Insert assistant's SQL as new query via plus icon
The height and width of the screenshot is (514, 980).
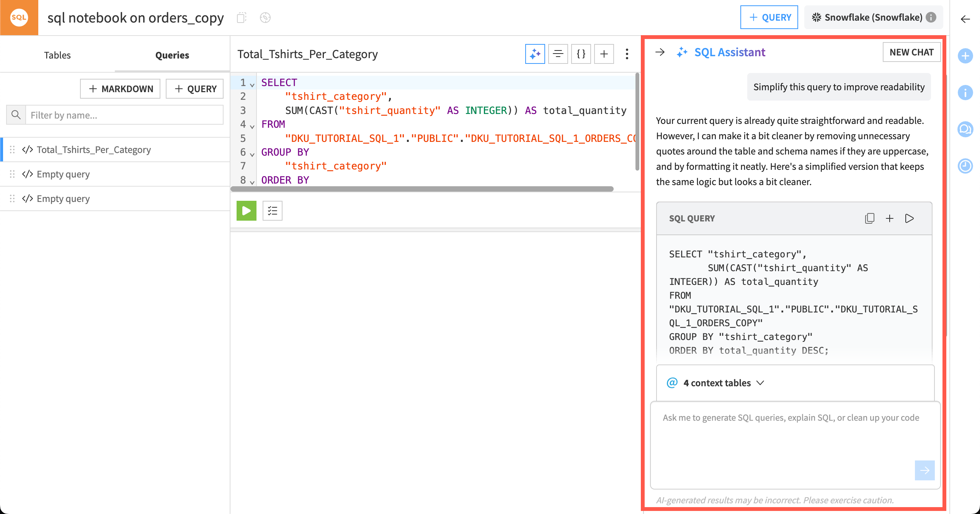(890, 218)
